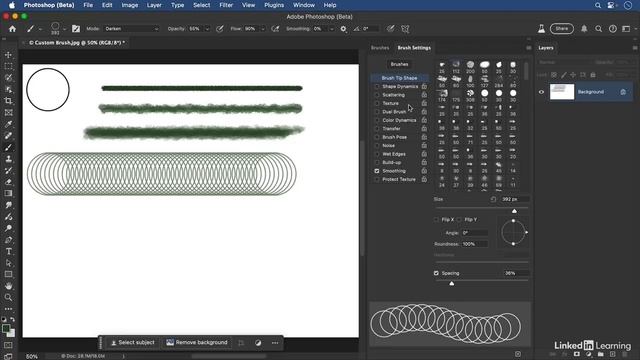The width and height of the screenshot is (640, 360).
Task: Open the brush settings panel toggle icon
Action: pos(76,29)
